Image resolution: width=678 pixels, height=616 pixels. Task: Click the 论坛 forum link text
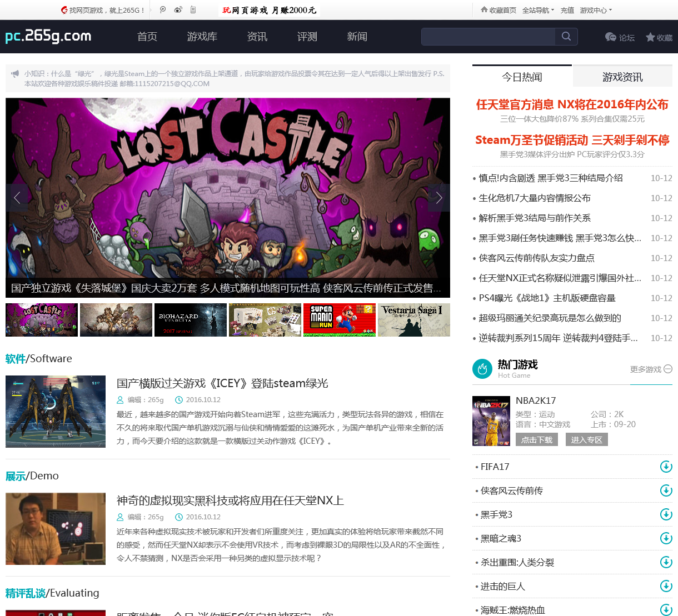(627, 38)
